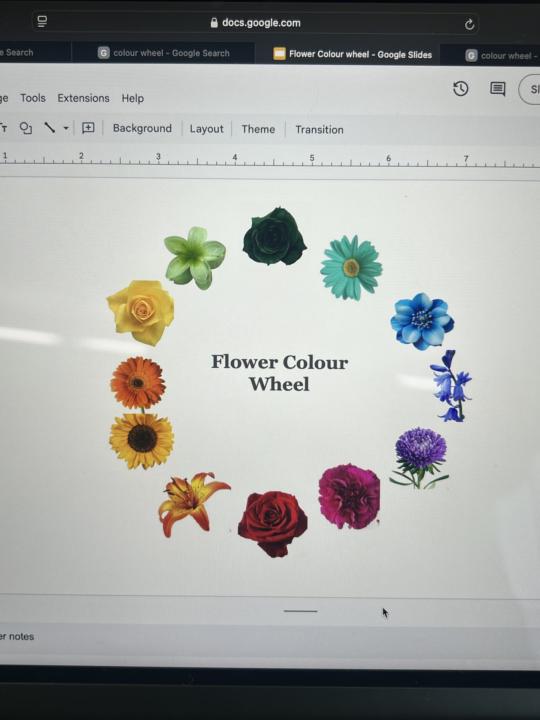Viewport: 540px width, 720px height.
Task: Click the horizontal ruler at mark 4
Action: [235, 158]
